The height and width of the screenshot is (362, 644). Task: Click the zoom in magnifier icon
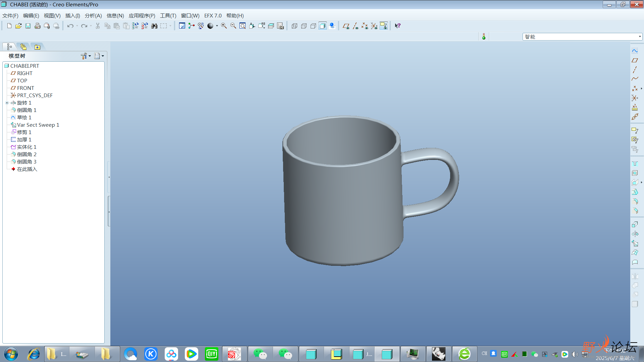click(224, 26)
